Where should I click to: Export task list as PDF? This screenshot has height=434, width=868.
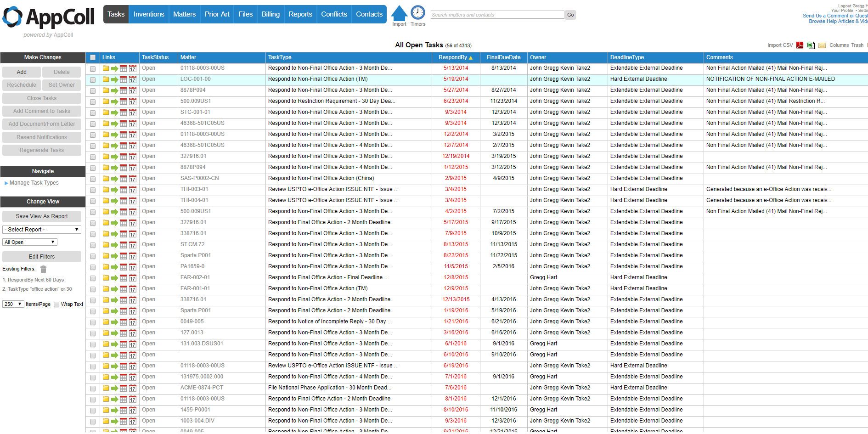(800, 45)
